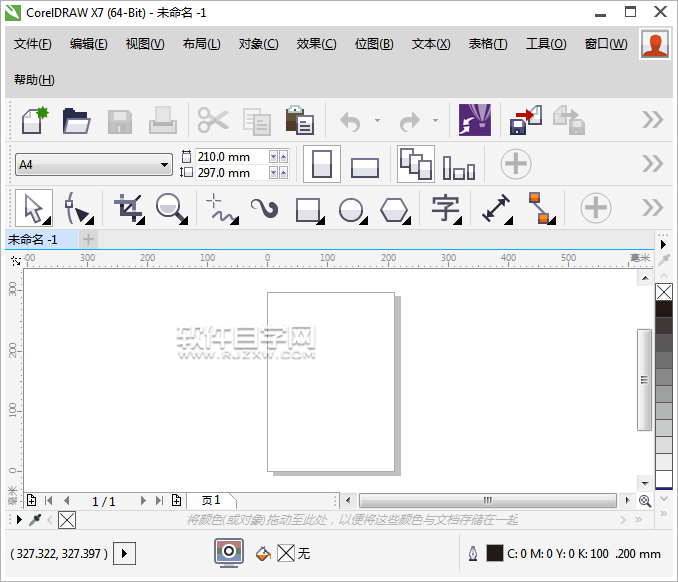Set page to portrait orientation
Viewport: 678px width, 582px height.
[x=322, y=164]
